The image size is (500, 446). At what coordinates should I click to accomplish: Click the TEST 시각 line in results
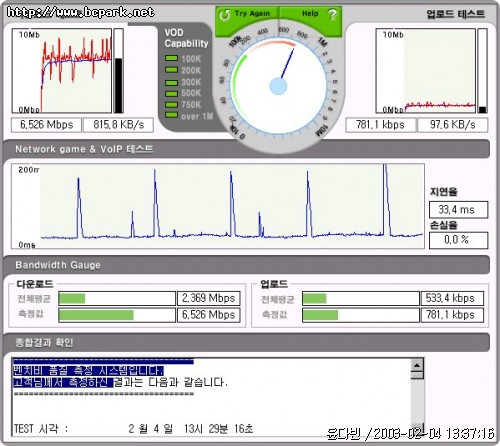tap(133, 428)
